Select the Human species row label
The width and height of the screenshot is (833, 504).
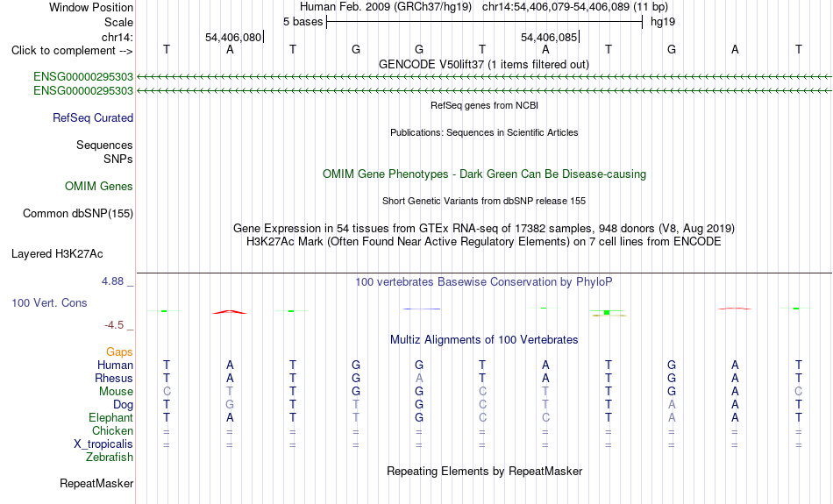coord(115,365)
